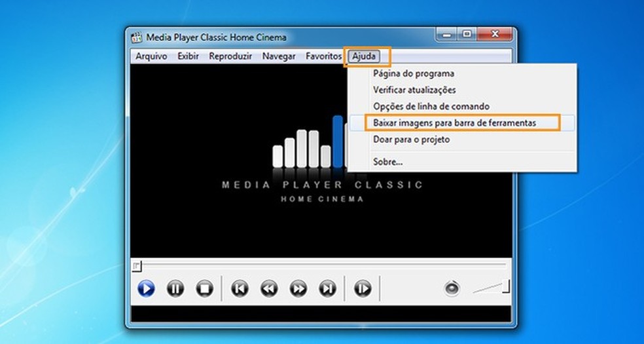Skip to the previous track
The image size is (644, 344).
pyautogui.click(x=240, y=288)
